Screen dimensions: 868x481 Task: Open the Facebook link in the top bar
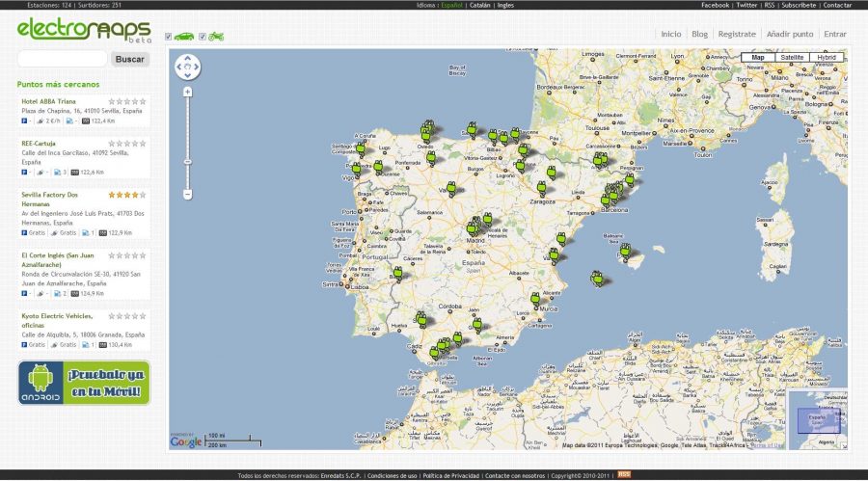tap(716, 5)
